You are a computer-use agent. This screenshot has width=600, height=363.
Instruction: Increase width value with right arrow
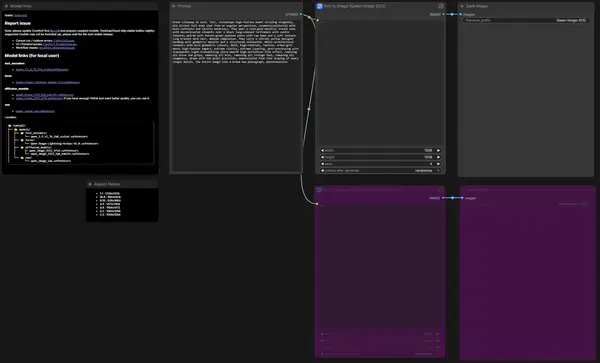click(438, 150)
